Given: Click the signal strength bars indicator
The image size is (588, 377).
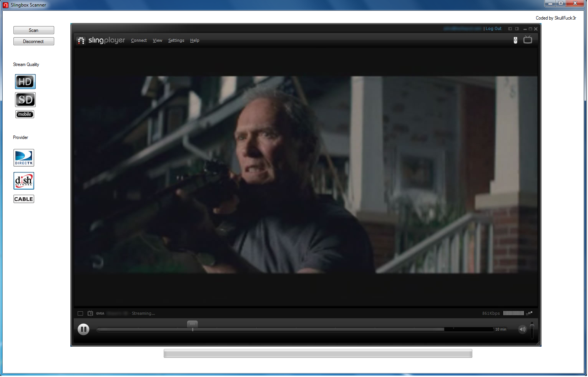Looking at the screenshot, I should click(x=513, y=313).
